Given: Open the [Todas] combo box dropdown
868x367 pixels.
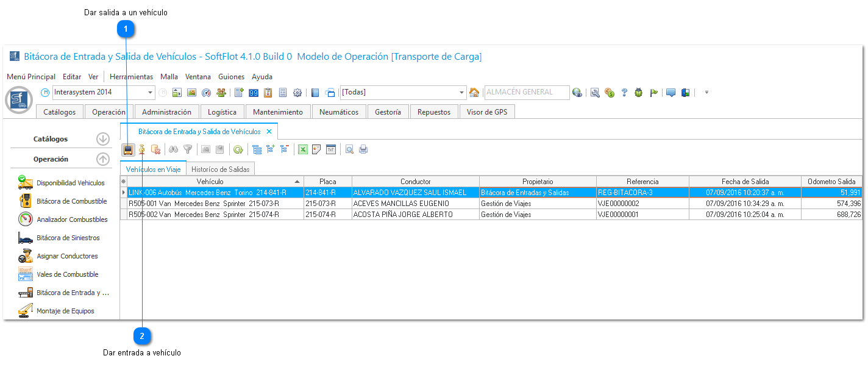Looking at the screenshot, I should click(462, 93).
